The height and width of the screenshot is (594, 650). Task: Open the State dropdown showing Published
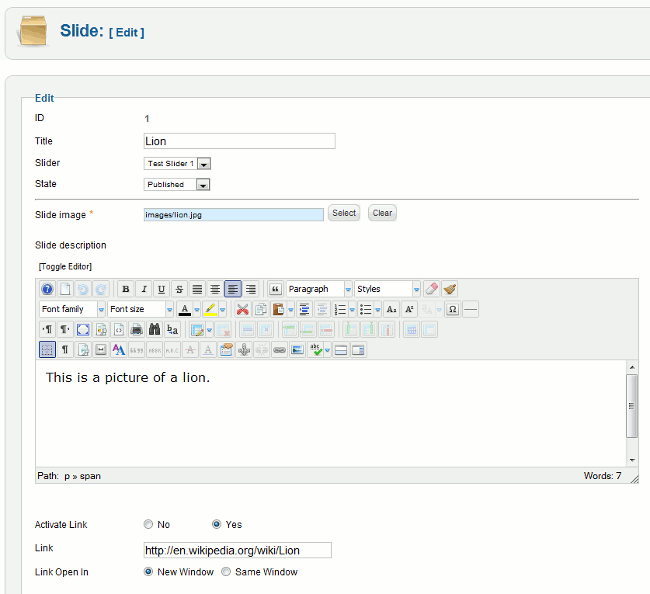coord(177,184)
